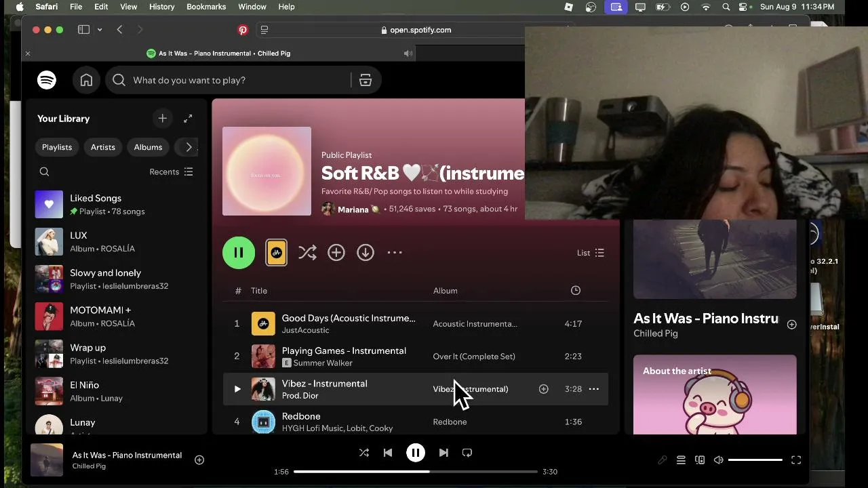Image resolution: width=868 pixels, height=488 pixels.
Task: Open Liked Songs in the library
Action: [116, 205]
